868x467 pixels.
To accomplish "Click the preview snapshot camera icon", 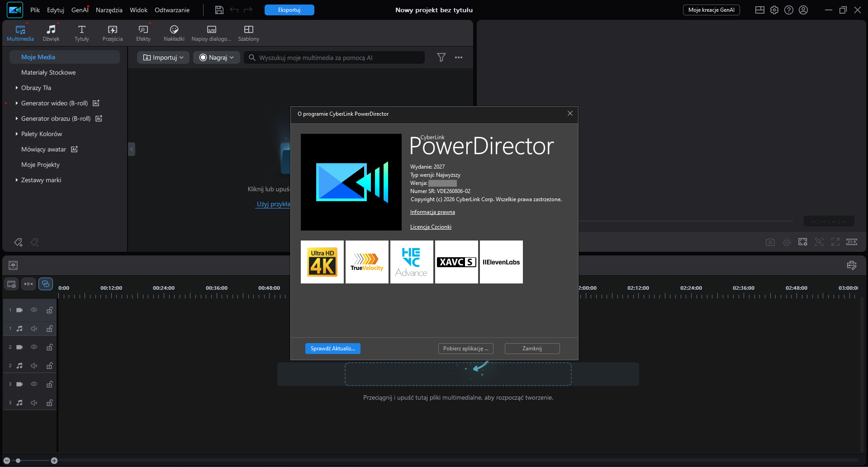I will tap(770, 242).
